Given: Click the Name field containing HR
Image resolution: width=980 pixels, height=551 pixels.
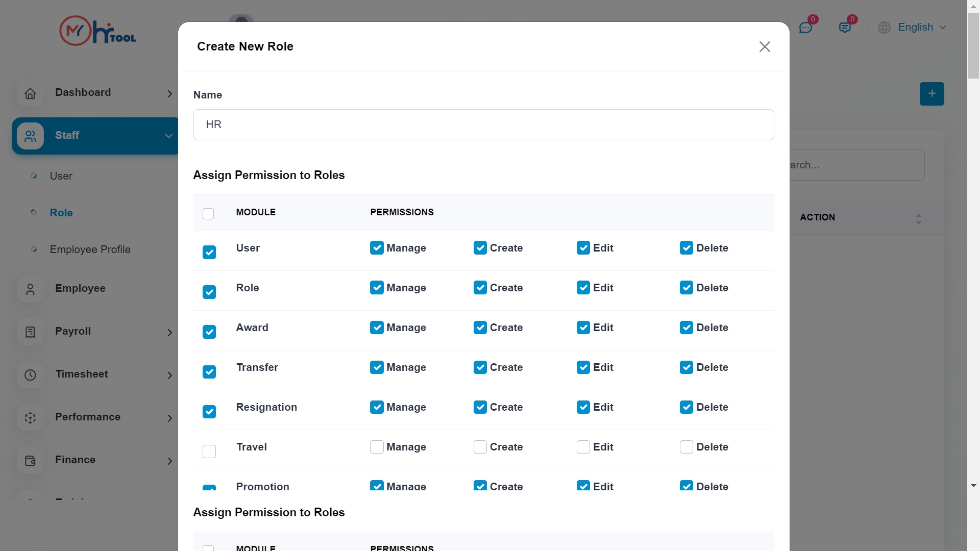Looking at the screenshot, I should click(x=483, y=124).
